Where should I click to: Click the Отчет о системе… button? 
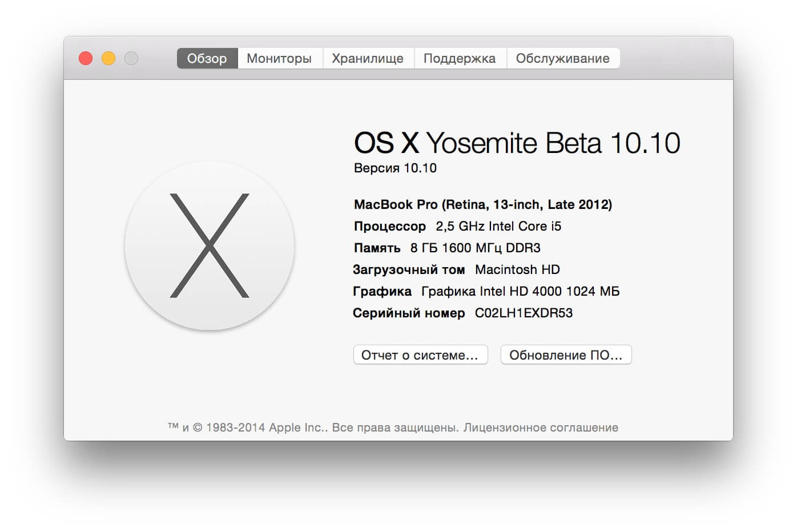pos(420,354)
